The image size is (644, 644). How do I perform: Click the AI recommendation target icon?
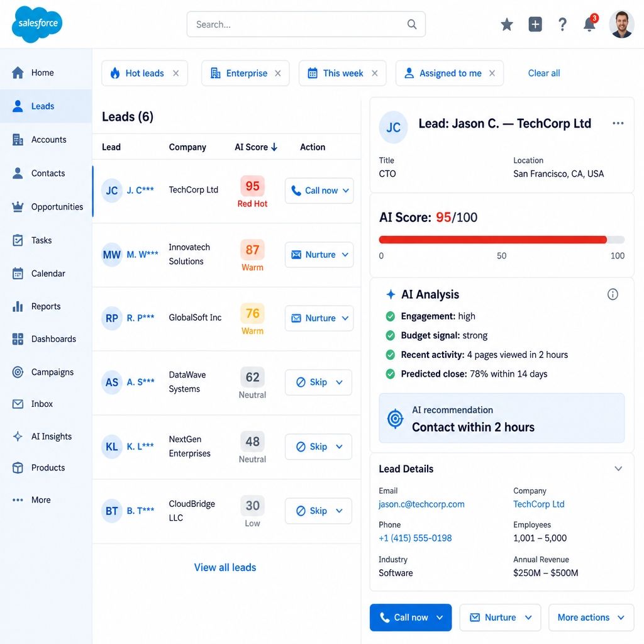coord(395,418)
